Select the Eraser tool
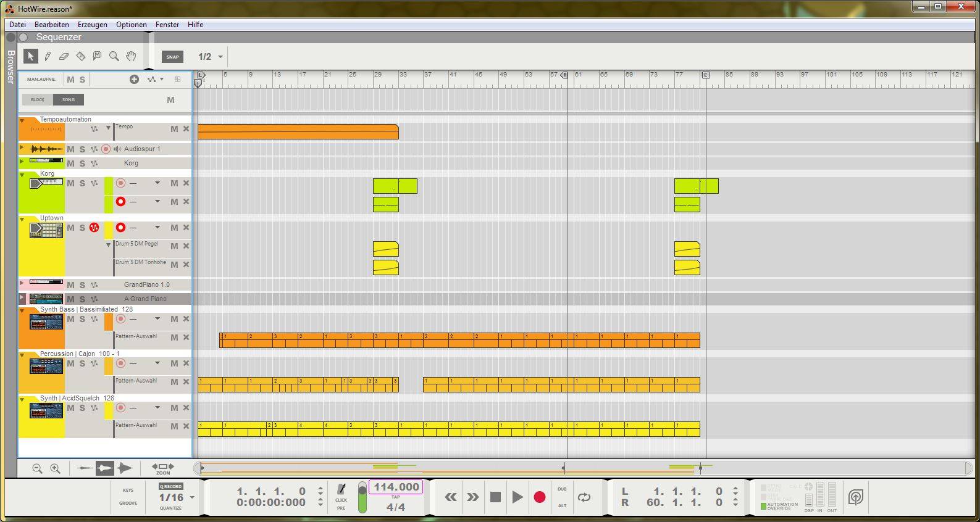The width and height of the screenshot is (980, 522). point(64,56)
